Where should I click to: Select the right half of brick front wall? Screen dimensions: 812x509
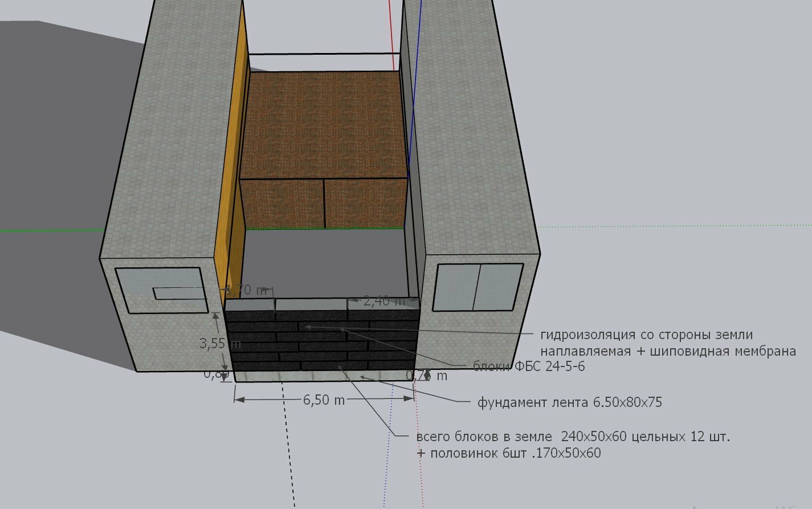pyautogui.click(x=366, y=203)
